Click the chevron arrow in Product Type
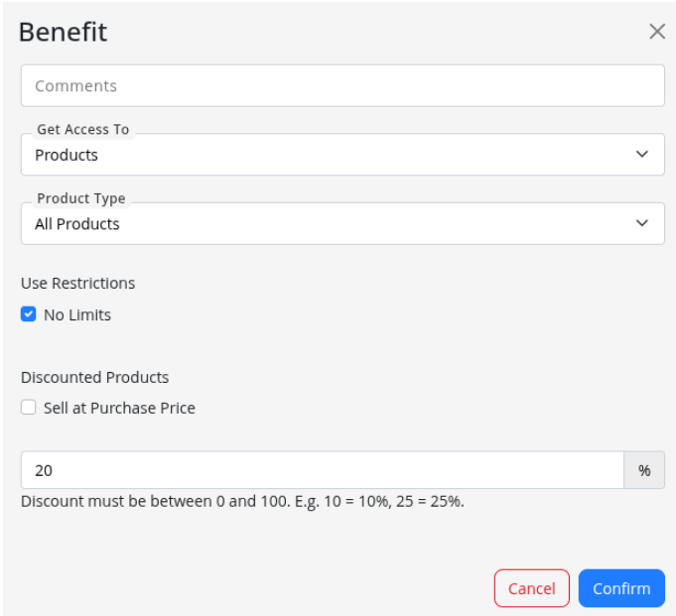676x616 pixels. [x=642, y=224]
